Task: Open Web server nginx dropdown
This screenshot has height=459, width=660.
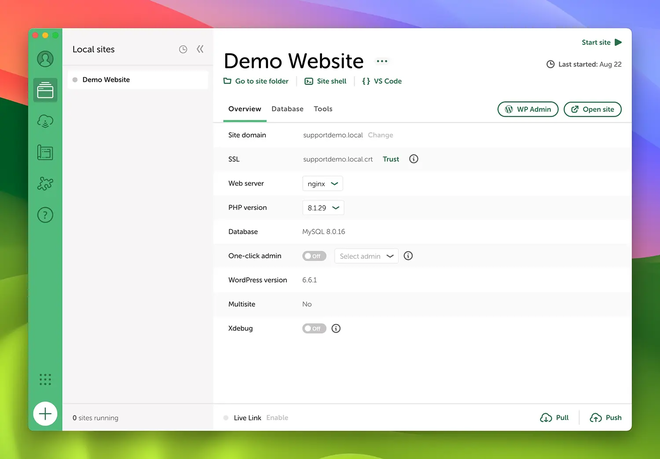Action: click(322, 184)
